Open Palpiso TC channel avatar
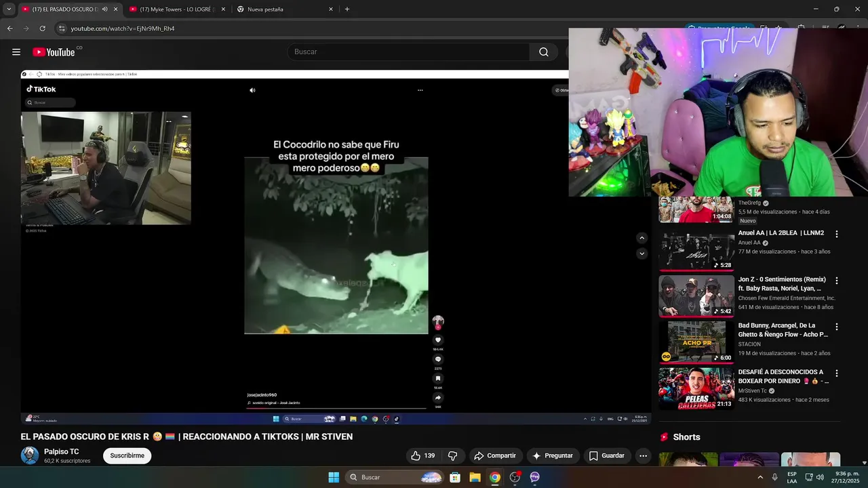This screenshot has height=488, width=868. coord(30,455)
